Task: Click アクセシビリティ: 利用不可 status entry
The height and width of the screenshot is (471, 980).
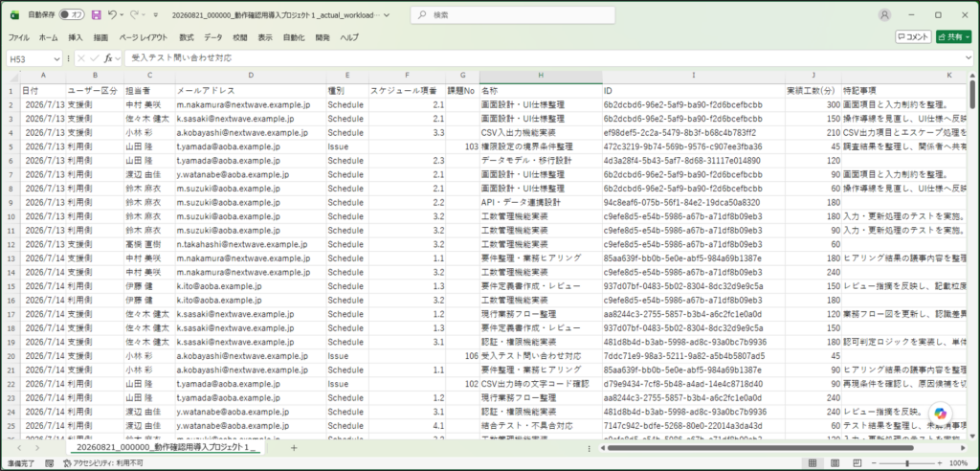Action: pyautogui.click(x=103, y=463)
